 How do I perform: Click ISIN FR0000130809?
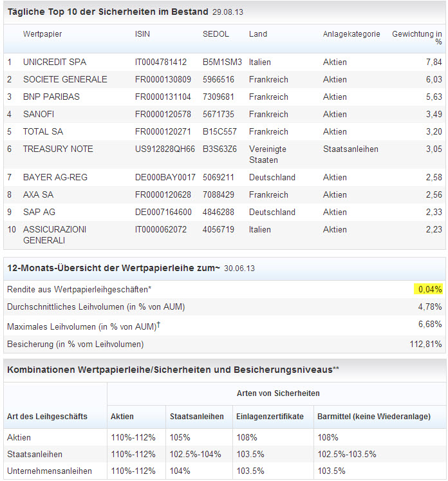pyautogui.click(x=163, y=79)
